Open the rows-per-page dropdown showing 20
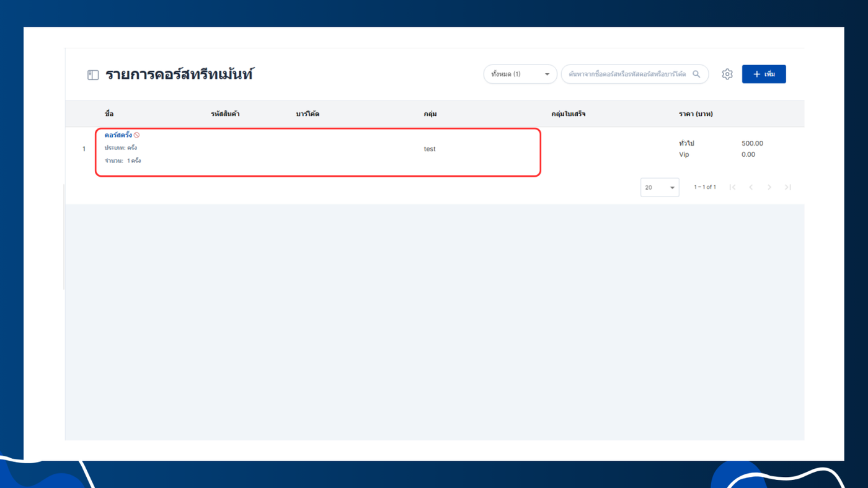 (x=660, y=187)
